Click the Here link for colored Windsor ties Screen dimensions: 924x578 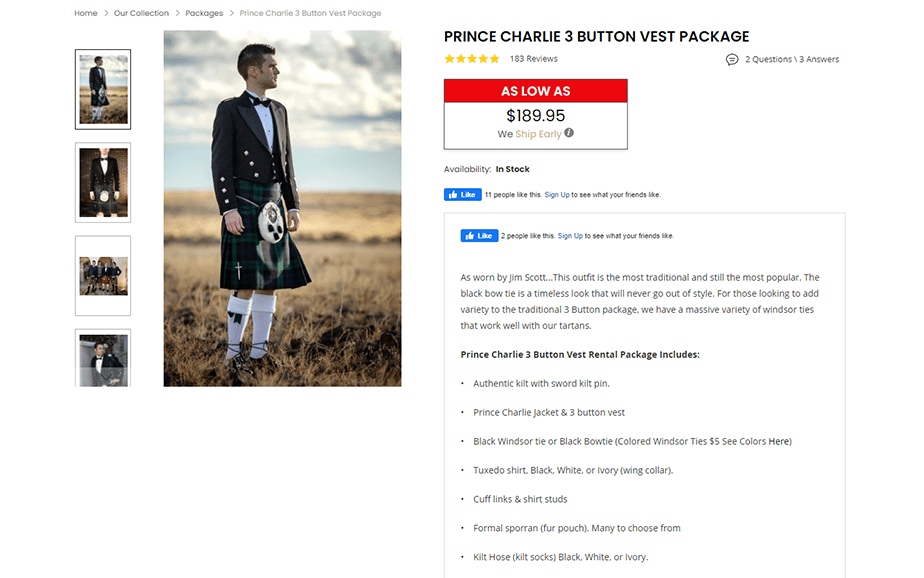[x=779, y=441]
